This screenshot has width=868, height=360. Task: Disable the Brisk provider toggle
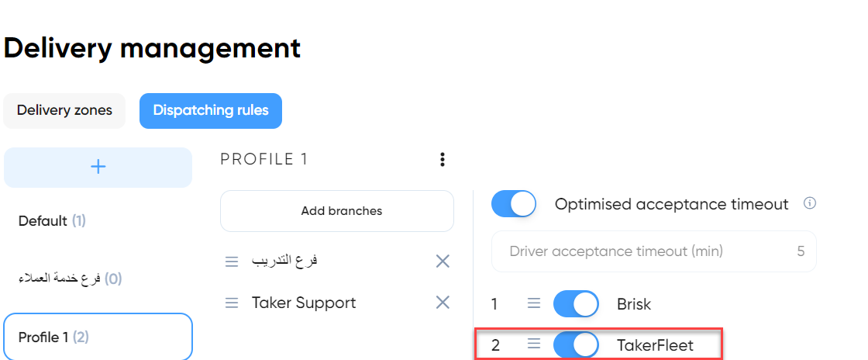point(576,303)
